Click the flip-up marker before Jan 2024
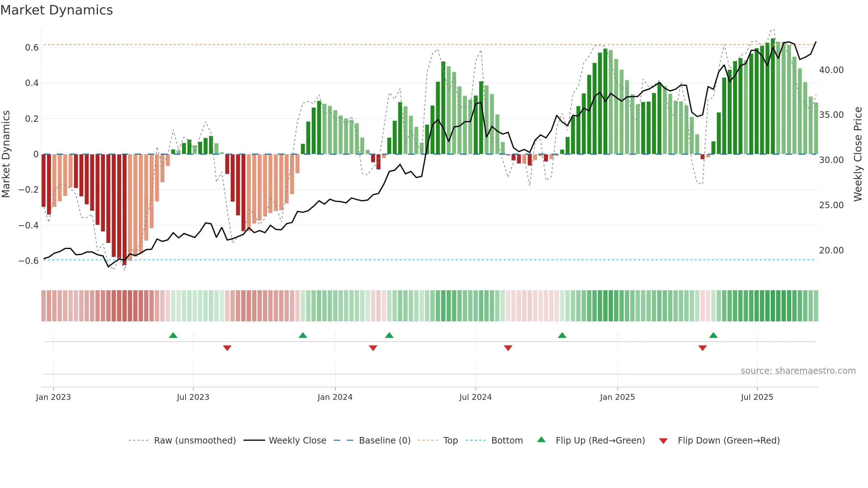Screen dimensions: 868x488 click(x=303, y=335)
